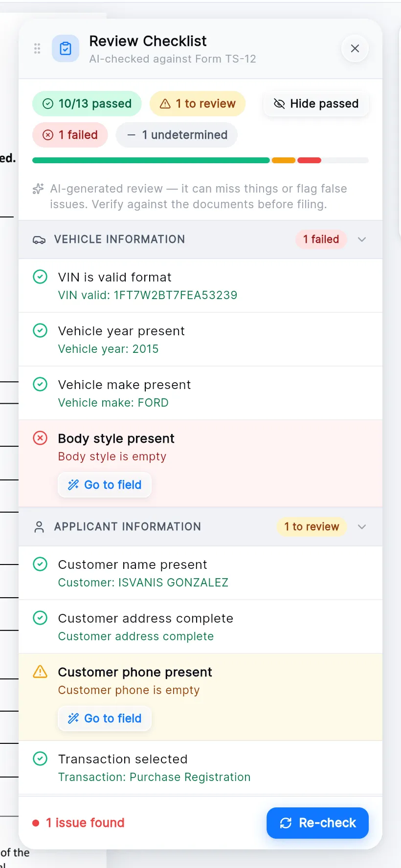Image resolution: width=401 pixels, height=868 pixels.
Task: Click the Vehicle year: 2015 text
Action: coord(109,349)
